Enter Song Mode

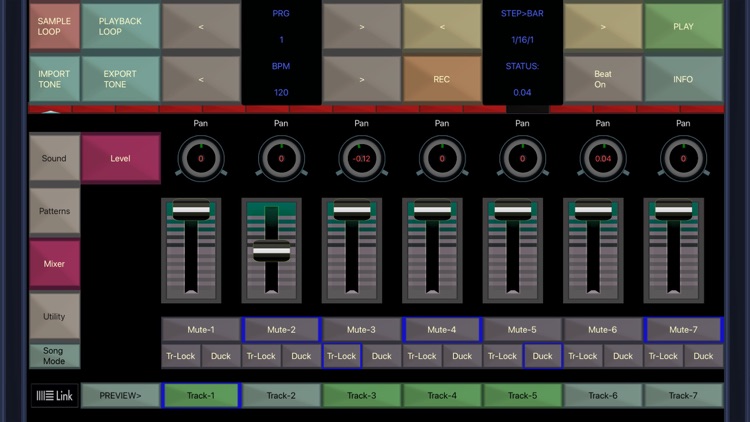coord(55,356)
